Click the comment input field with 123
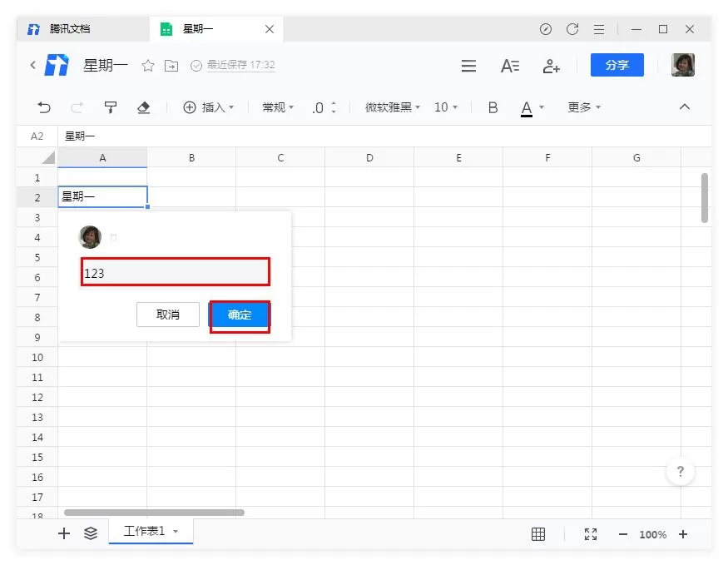The height and width of the screenshot is (565, 728). pos(175,272)
